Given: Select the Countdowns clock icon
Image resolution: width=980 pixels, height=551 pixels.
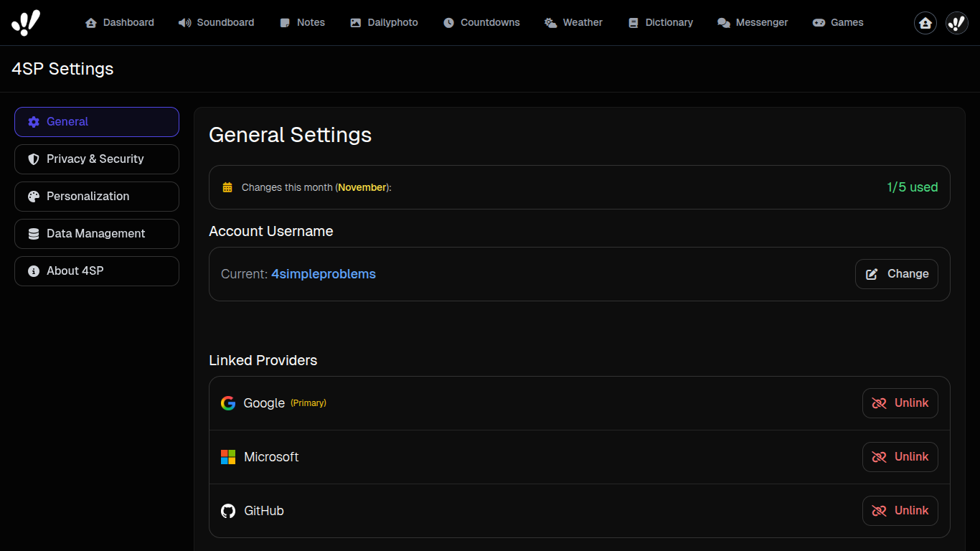Looking at the screenshot, I should click(x=448, y=22).
